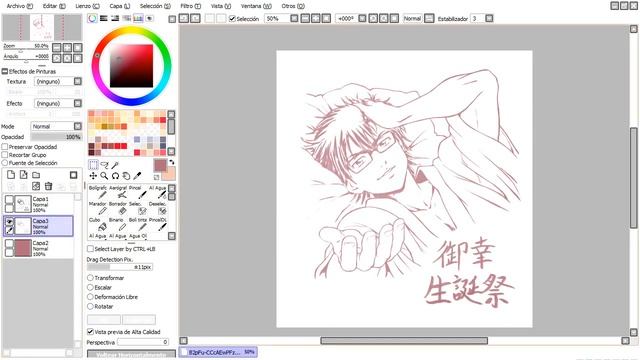Choose the Marcador marker tool
640x360 pixels.
coord(98,208)
